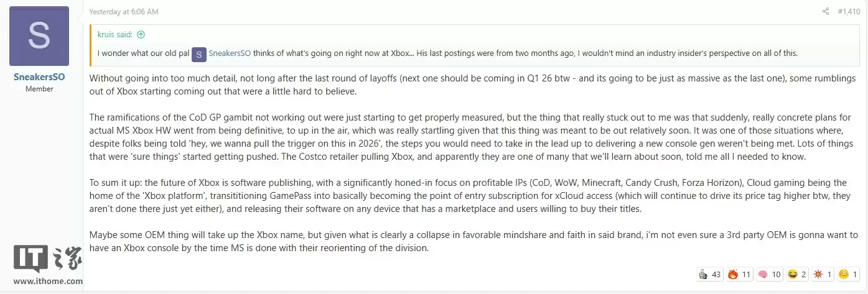Click the SneakersSO mention in the quote
The height and width of the screenshot is (294, 868).
click(x=230, y=53)
